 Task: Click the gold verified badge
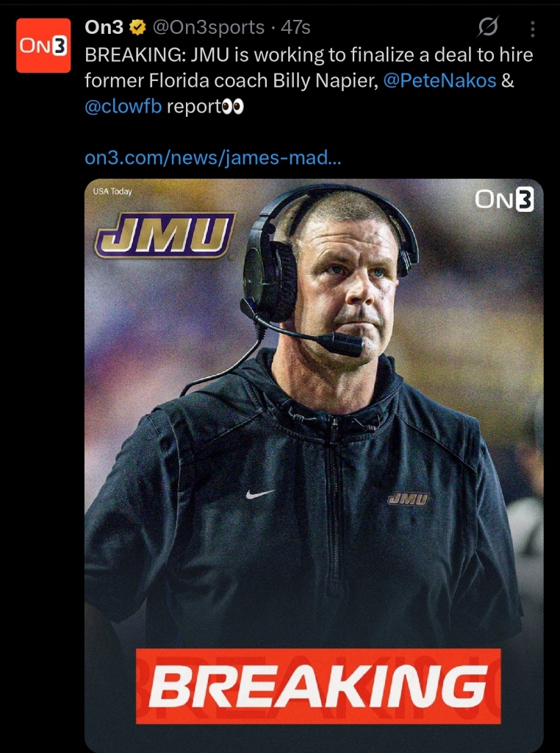pos(137,28)
